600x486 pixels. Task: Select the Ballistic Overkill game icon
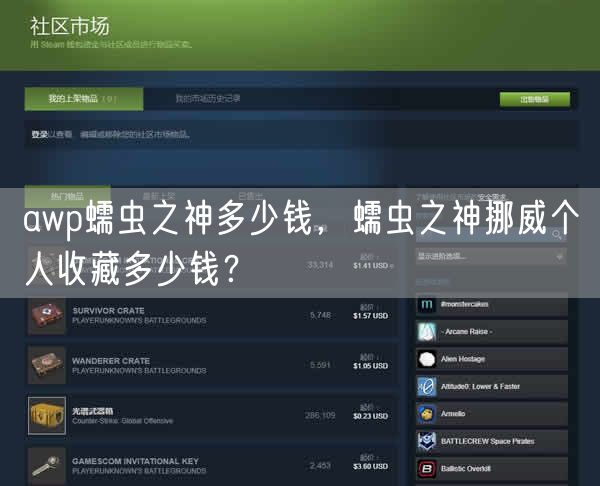pyautogui.click(x=426, y=468)
